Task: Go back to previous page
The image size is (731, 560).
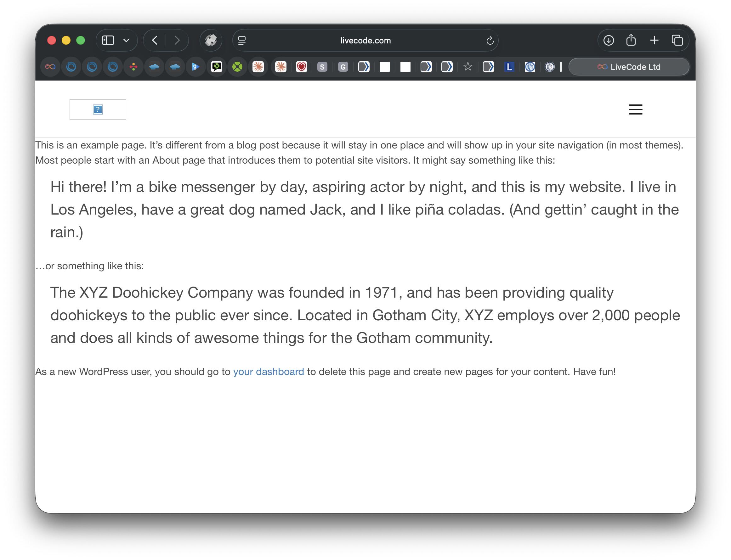Action: 155,40
